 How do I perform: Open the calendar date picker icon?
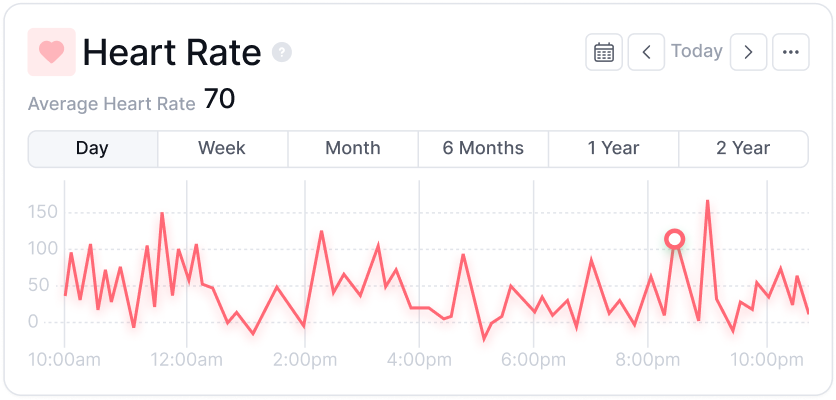pos(604,52)
